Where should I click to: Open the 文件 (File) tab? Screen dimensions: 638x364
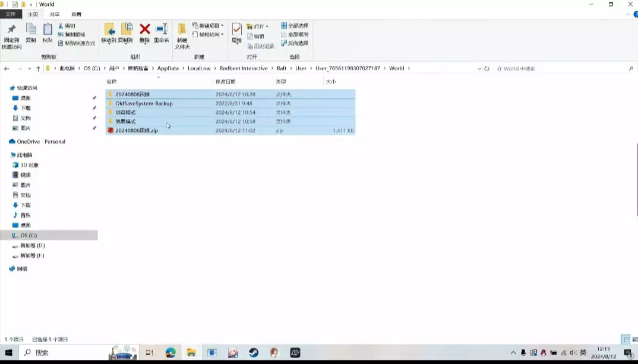coord(11,14)
